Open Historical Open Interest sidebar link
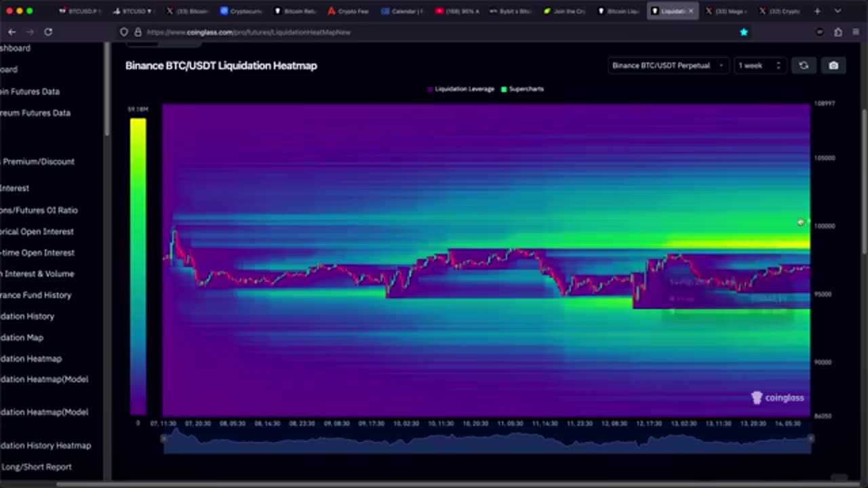Viewport: 868px width, 488px height. [37, 232]
